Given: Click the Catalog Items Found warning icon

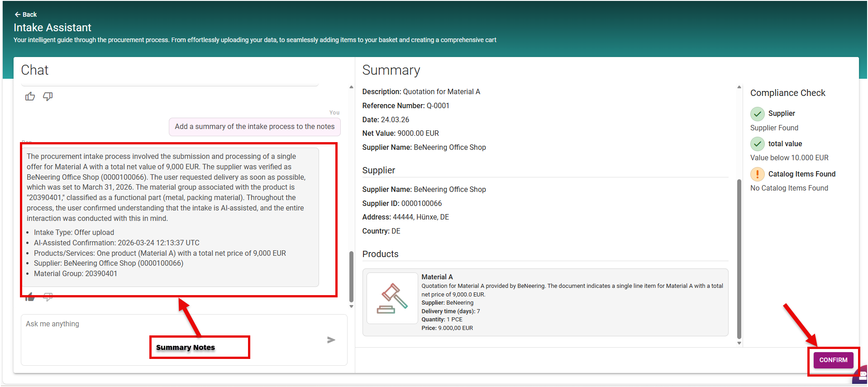Looking at the screenshot, I should pyautogui.click(x=757, y=174).
